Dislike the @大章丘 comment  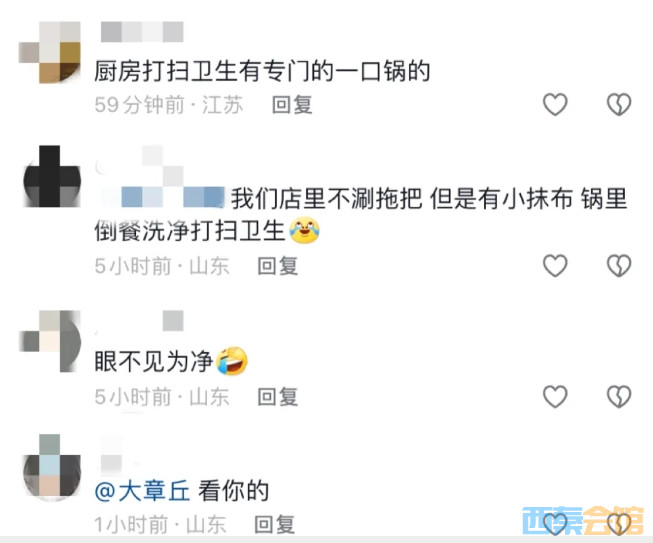619,524
